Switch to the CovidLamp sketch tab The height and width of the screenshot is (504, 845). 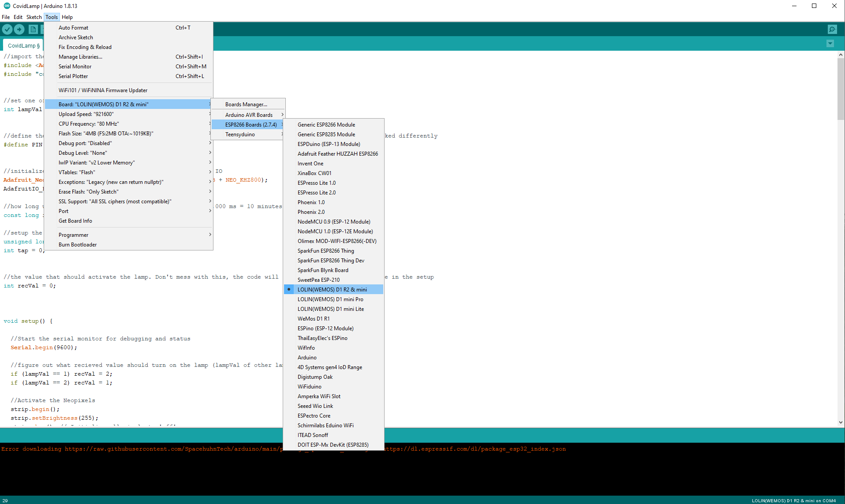(23, 46)
